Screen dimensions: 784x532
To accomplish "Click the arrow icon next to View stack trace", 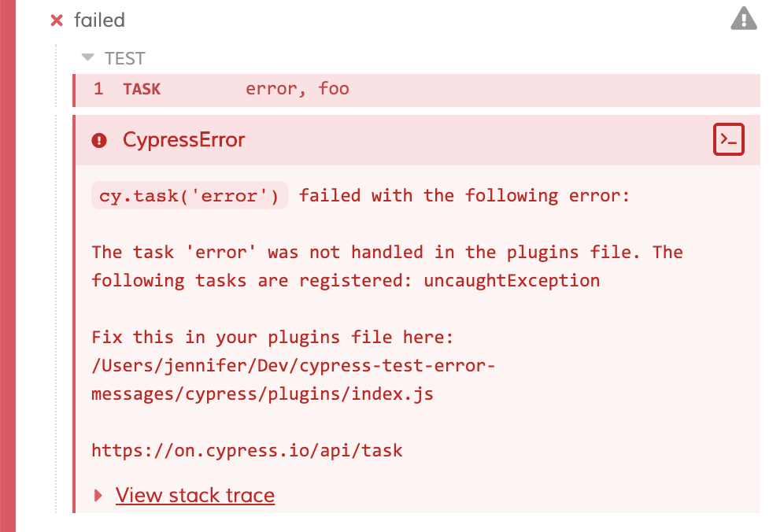I will (98, 495).
